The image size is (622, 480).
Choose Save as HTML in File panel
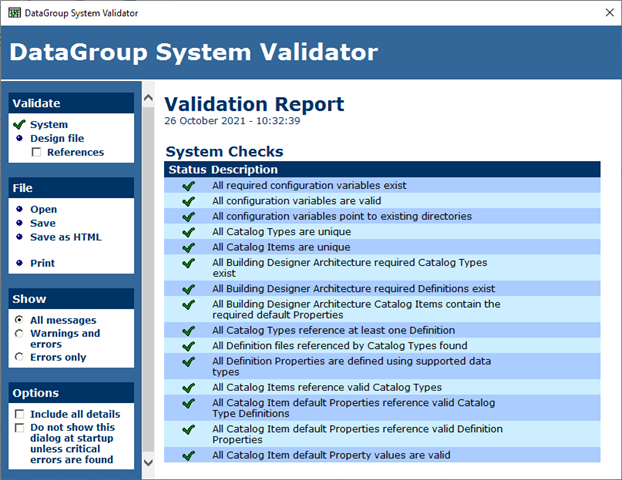coord(66,237)
